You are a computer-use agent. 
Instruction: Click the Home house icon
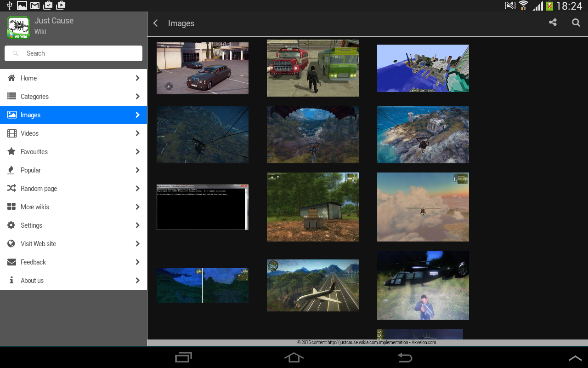pyautogui.click(x=11, y=78)
